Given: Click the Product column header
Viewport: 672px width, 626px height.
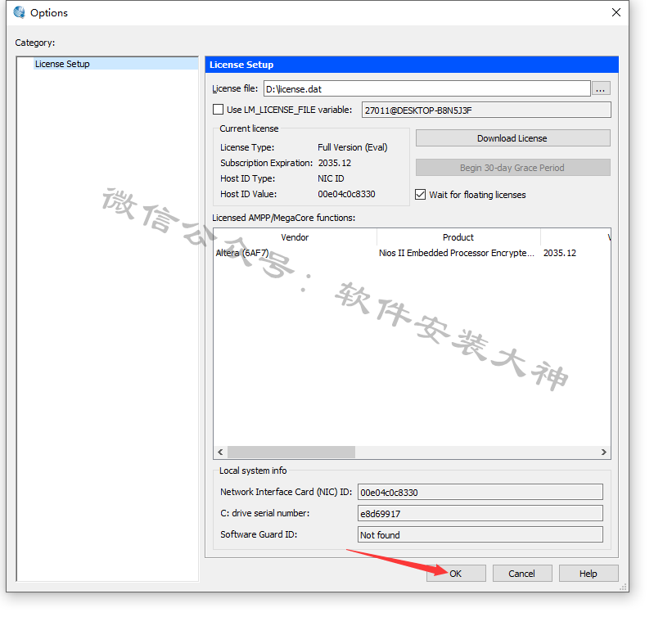Looking at the screenshot, I should (x=458, y=237).
